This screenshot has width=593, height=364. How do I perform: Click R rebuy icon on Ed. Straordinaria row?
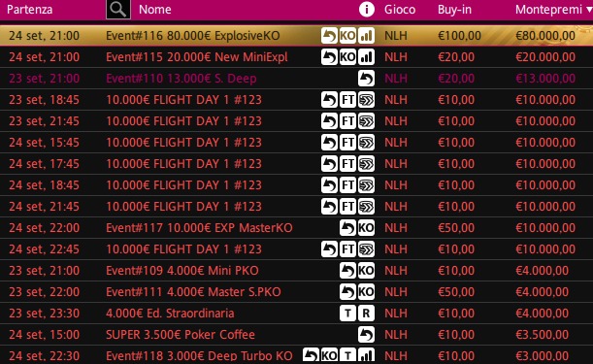coord(366,314)
